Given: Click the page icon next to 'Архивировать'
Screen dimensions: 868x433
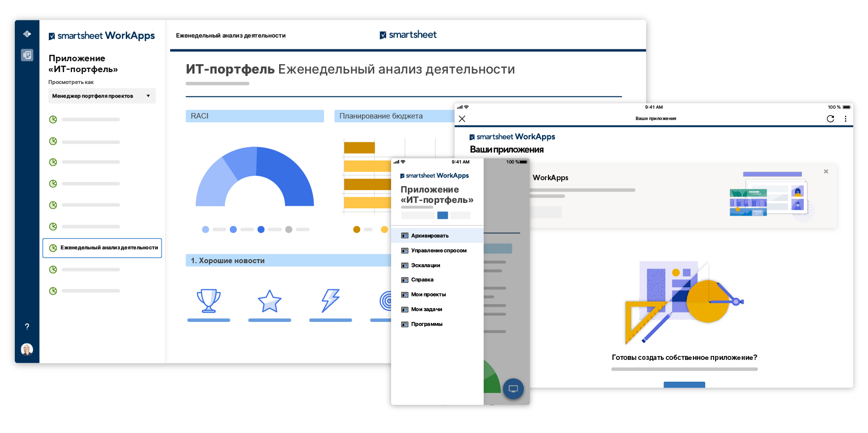Looking at the screenshot, I should pyautogui.click(x=404, y=236).
